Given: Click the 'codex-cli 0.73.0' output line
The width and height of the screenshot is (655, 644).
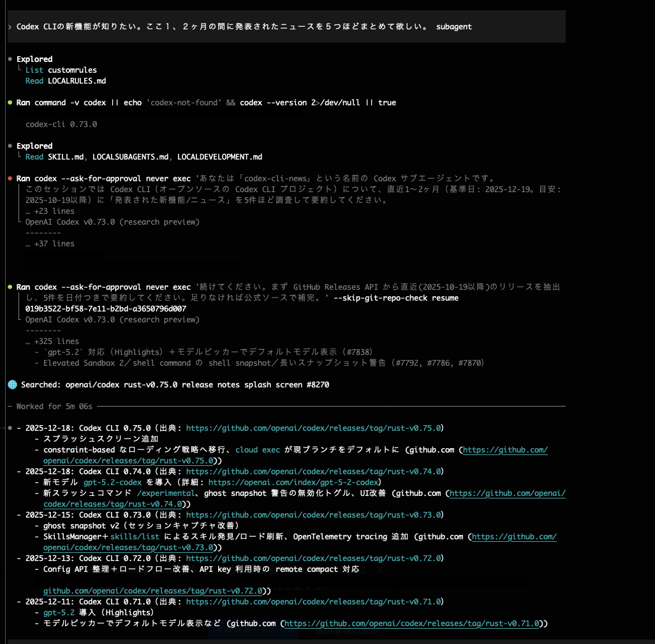Looking at the screenshot, I should 61,124.
